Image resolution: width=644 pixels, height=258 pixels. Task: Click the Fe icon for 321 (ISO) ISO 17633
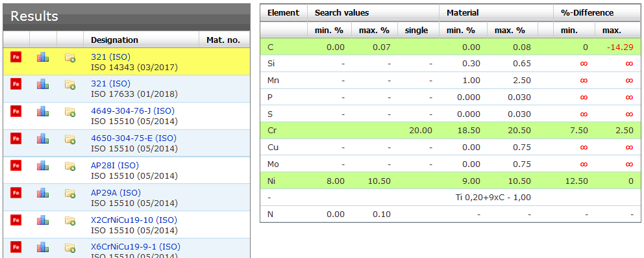click(16, 84)
